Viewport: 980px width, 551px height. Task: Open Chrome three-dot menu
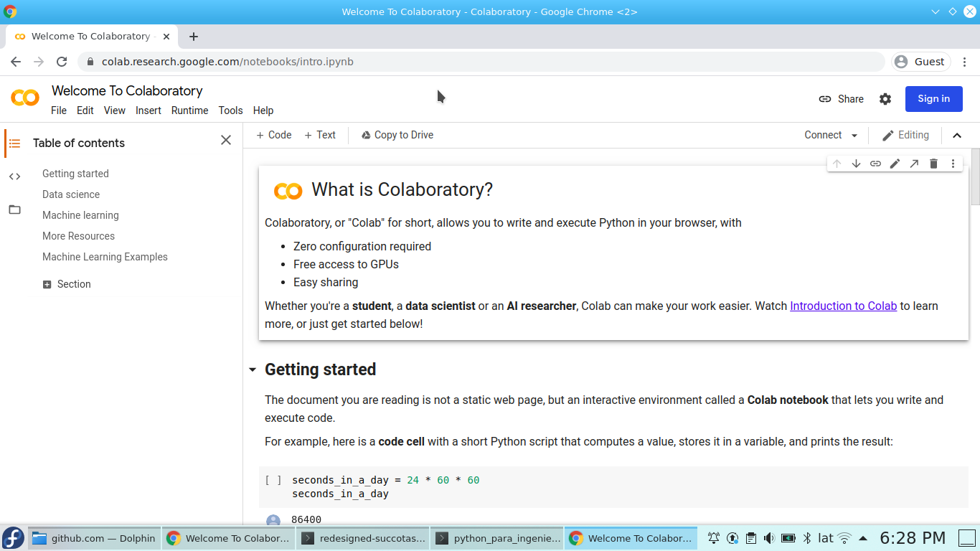click(x=965, y=62)
